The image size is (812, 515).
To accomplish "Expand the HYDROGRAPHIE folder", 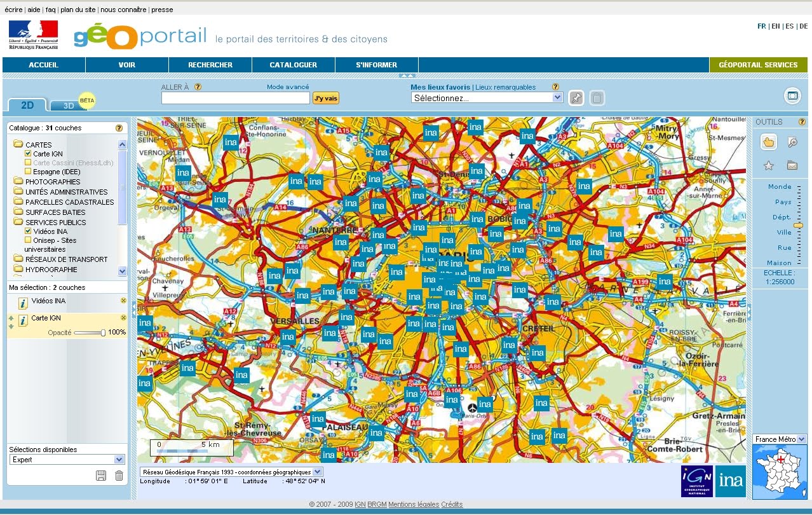I will 18,270.
